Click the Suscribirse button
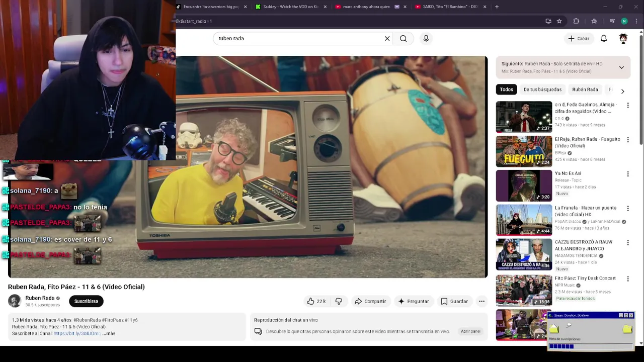Viewport: 644px width, 362px height. [x=86, y=301]
